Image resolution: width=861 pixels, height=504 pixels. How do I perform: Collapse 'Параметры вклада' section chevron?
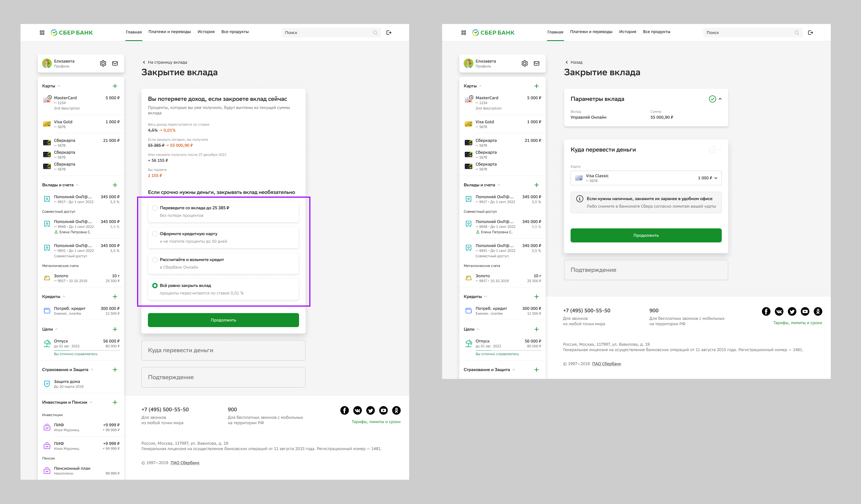(720, 99)
